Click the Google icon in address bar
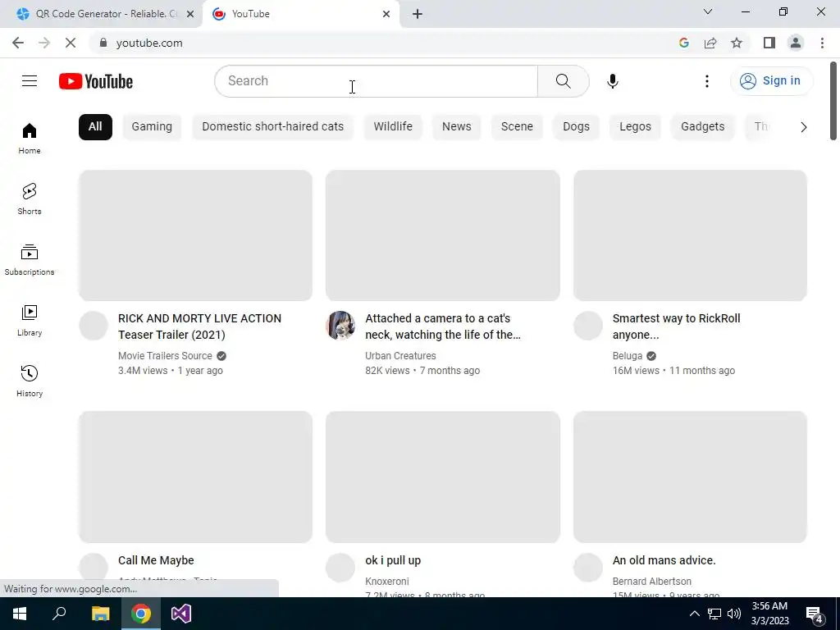The image size is (840, 630). (683, 43)
